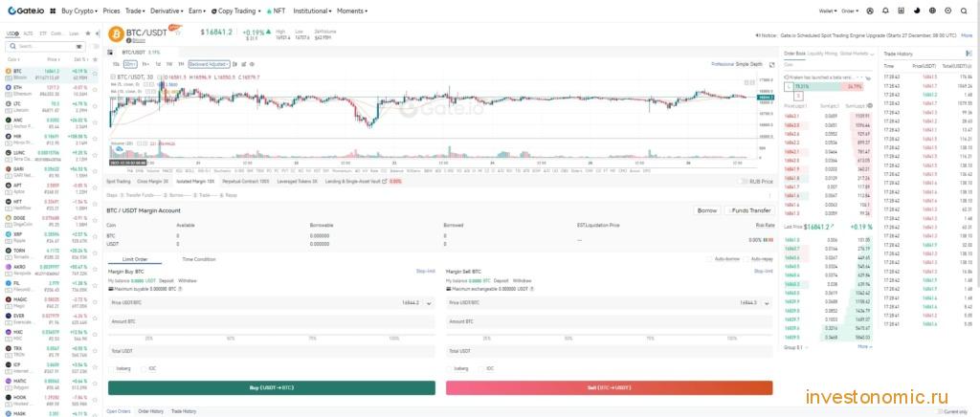
Task: Open the user profile icon in header
Action: [869, 11]
